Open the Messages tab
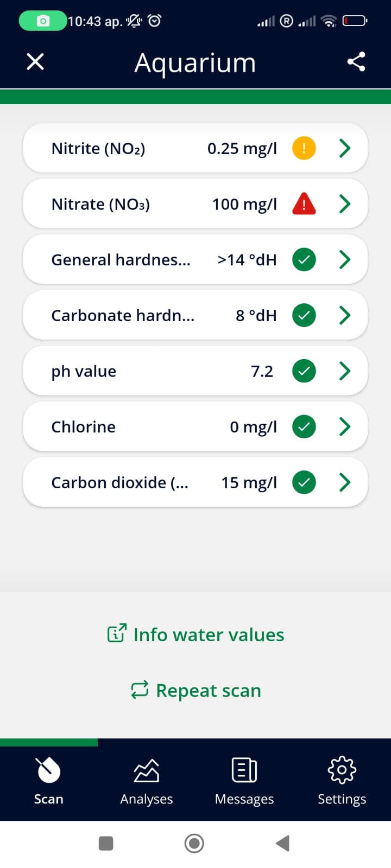This screenshot has height=868, width=391. click(x=244, y=780)
